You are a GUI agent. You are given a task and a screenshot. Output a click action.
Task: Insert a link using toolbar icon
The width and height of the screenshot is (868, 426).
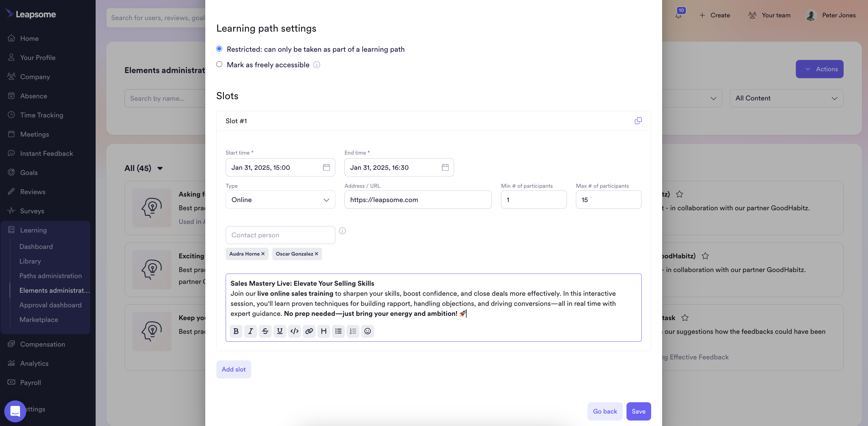(x=309, y=331)
